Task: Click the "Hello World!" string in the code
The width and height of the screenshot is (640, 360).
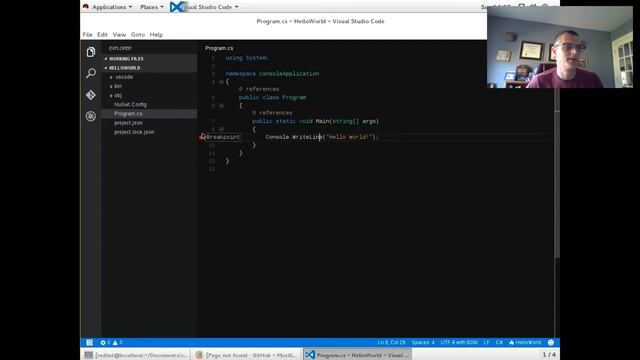Action: [349, 137]
